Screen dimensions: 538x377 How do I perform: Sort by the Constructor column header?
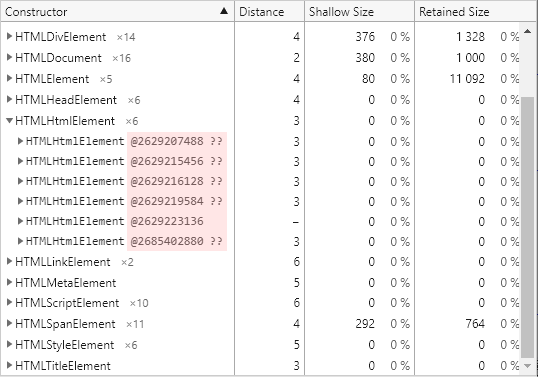tap(117, 12)
